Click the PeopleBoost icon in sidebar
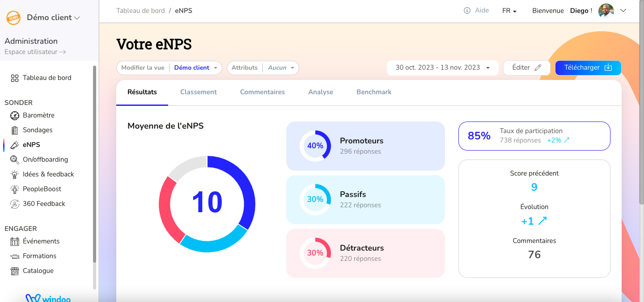This screenshot has width=644, height=302. click(15, 189)
